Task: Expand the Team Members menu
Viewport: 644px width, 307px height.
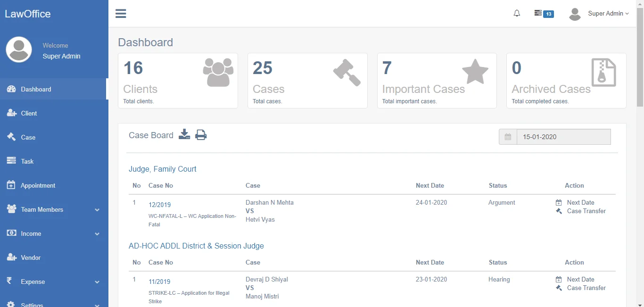Action: (41, 209)
